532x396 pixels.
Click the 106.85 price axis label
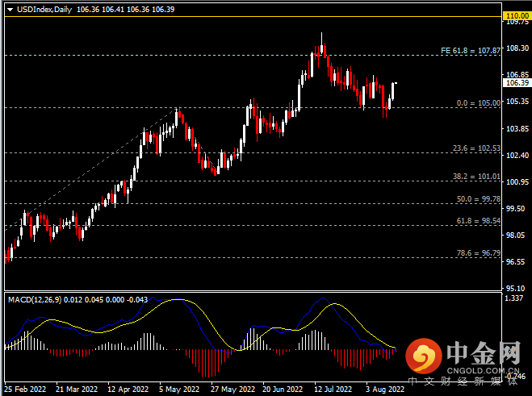pyautogui.click(x=517, y=74)
